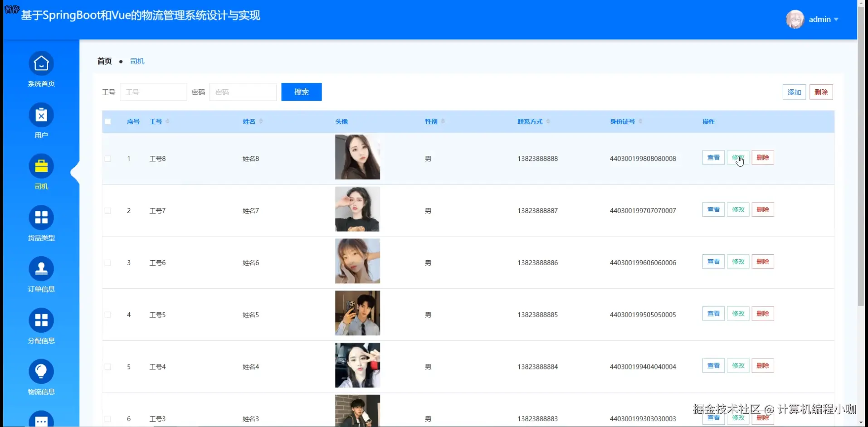Sort the table by 性别 column
This screenshot has width=868, height=427.
coord(443,121)
